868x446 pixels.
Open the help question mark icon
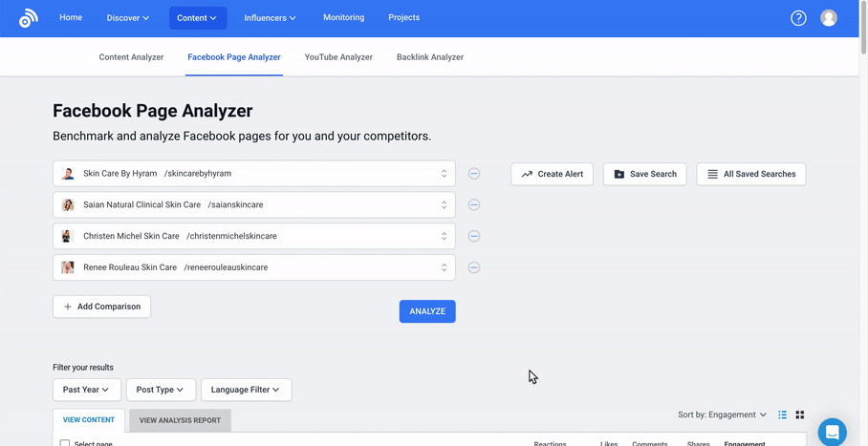click(798, 18)
